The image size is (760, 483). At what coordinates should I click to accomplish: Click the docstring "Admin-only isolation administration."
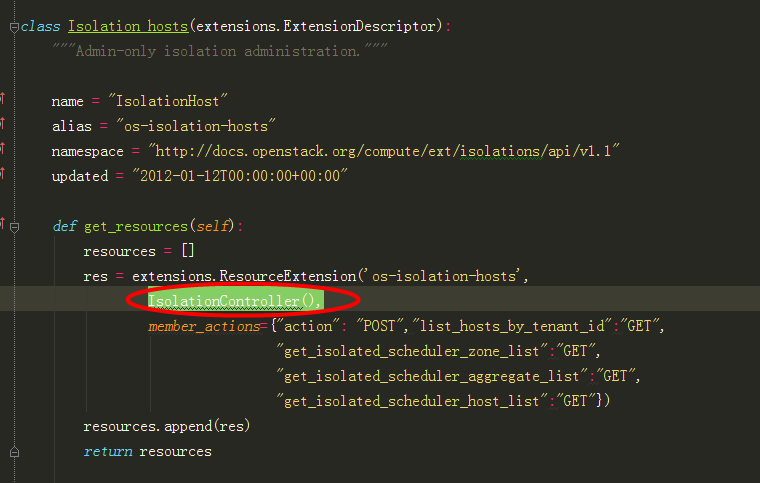tap(220, 51)
